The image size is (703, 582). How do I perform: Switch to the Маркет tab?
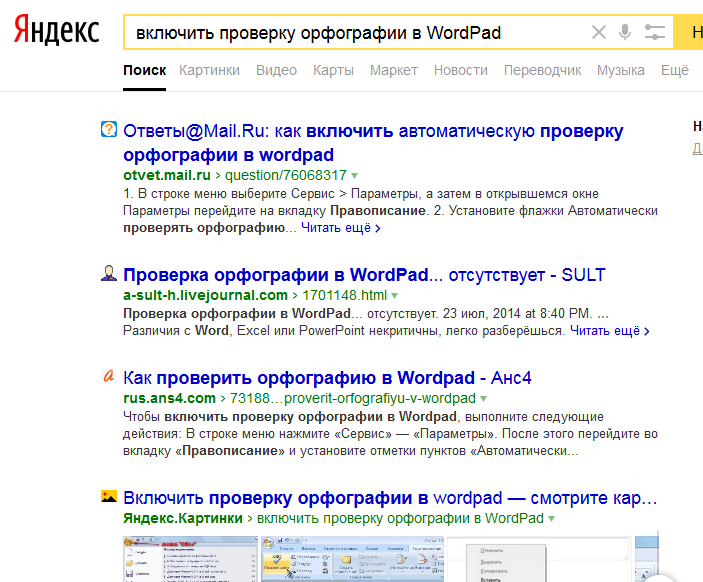point(394,70)
